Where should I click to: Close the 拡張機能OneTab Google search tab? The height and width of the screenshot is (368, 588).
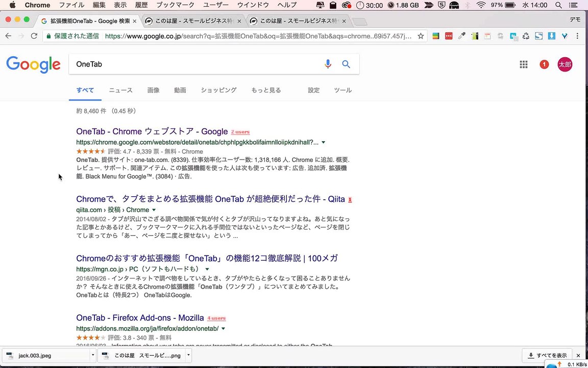pos(135,21)
